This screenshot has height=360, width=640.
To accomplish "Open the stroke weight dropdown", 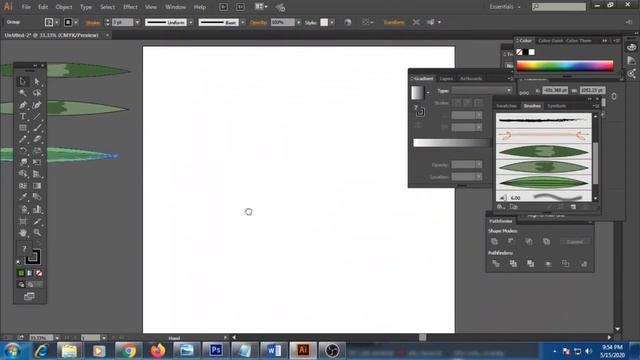I will click(137, 22).
